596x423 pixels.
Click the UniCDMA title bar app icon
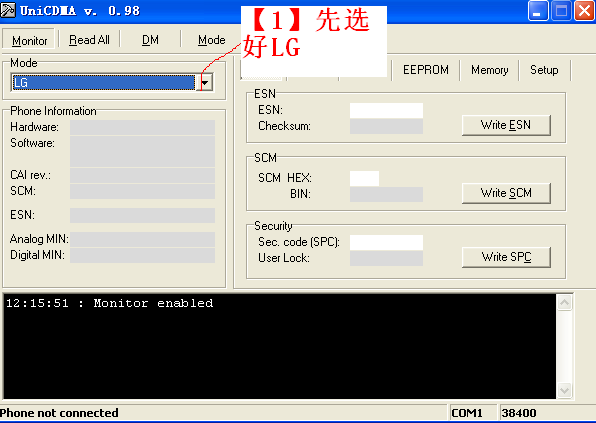[8, 10]
